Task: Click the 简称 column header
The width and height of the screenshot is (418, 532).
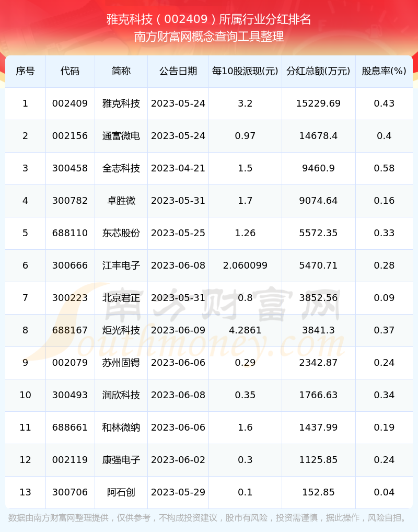Action: coord(121,71)
